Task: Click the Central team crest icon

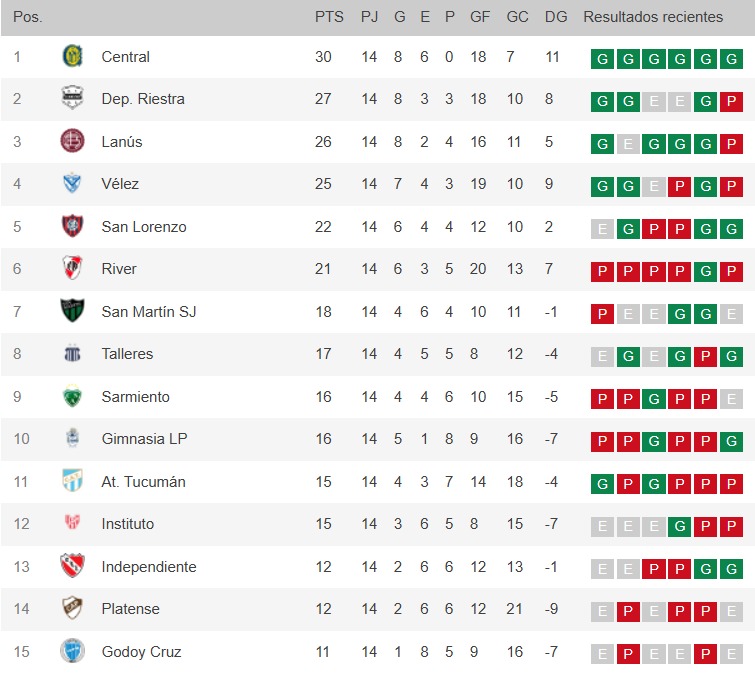Action: (73, 57)
